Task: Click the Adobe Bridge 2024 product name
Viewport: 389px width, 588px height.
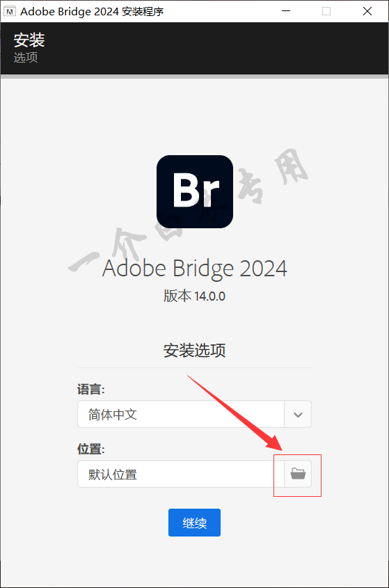Action: point(195,269)
